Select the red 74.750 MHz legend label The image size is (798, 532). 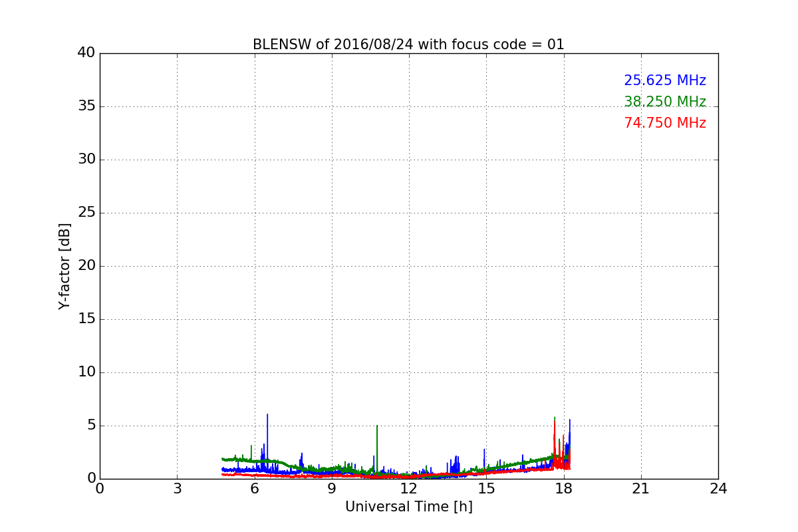pyautogui.click(x=665, y=123)
